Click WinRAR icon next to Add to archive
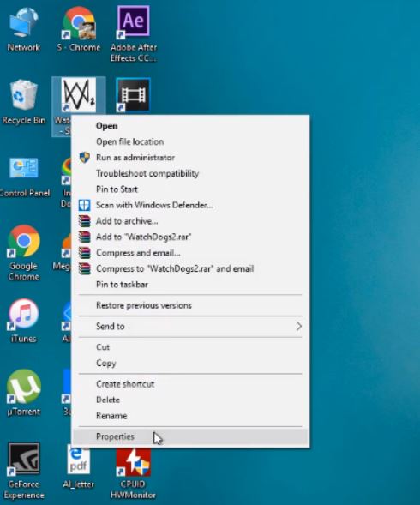Image resolution: width=420 pixels, height=505 pixels. click(84, 221)
